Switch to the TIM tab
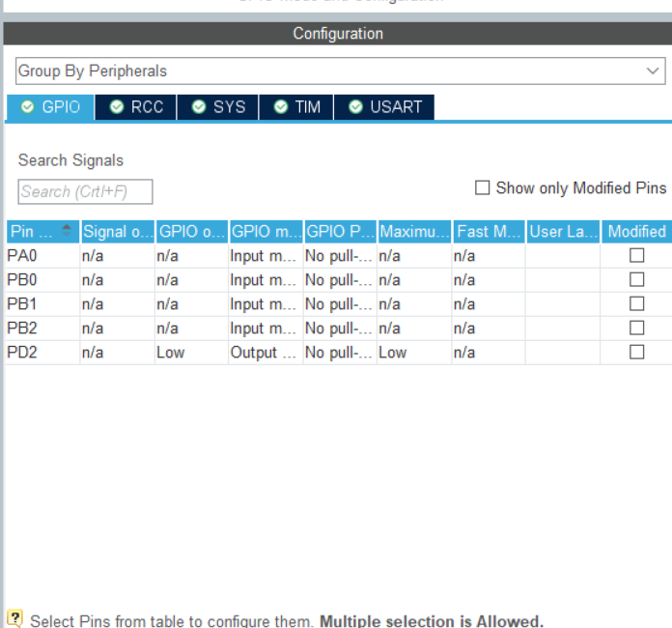This screenshot has width=672, height=628. 296,107
